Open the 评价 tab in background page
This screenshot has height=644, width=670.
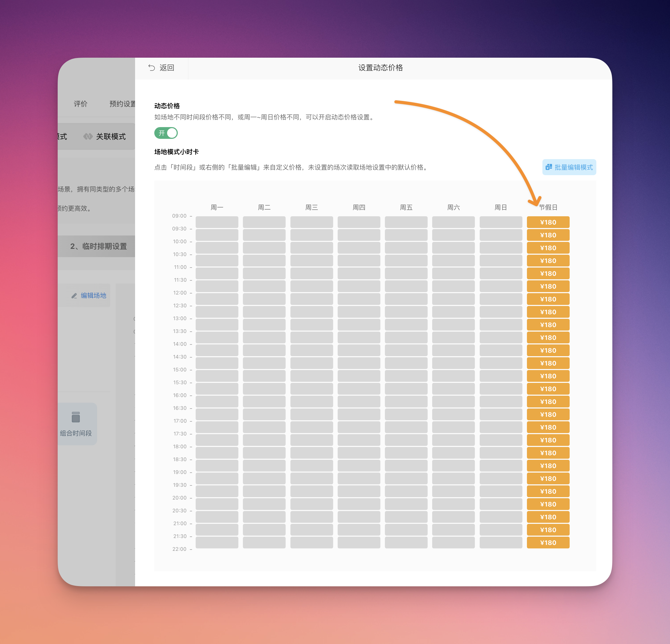pos(81,104)
